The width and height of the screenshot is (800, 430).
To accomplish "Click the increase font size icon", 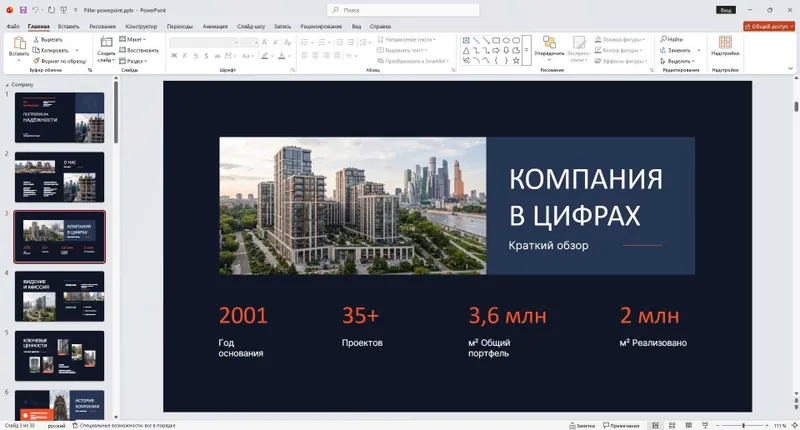I will pyautogui.click(x=265, y=42).
